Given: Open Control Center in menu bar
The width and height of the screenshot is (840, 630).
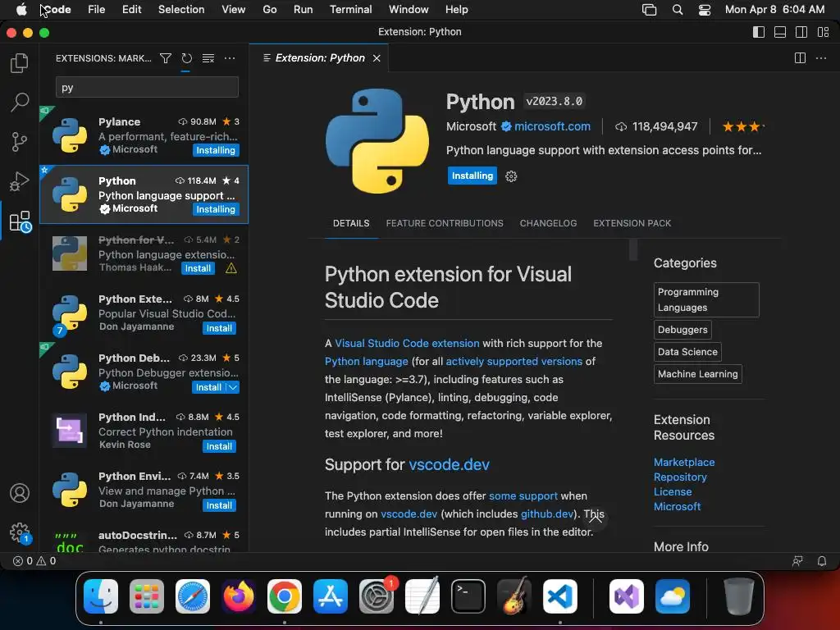Looking at the screenshot, I should pos(705,9).
